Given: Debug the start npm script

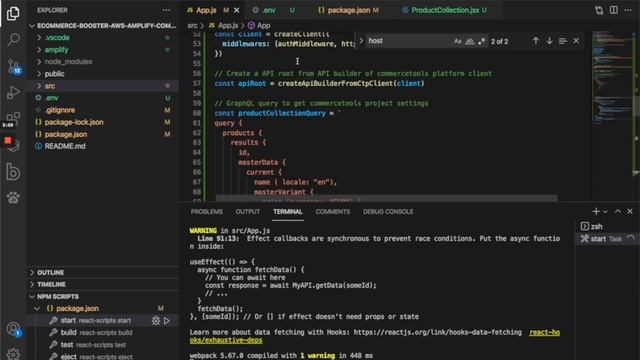Looking at the screenshot, I should pyautogui.click(x=156, y=321).
